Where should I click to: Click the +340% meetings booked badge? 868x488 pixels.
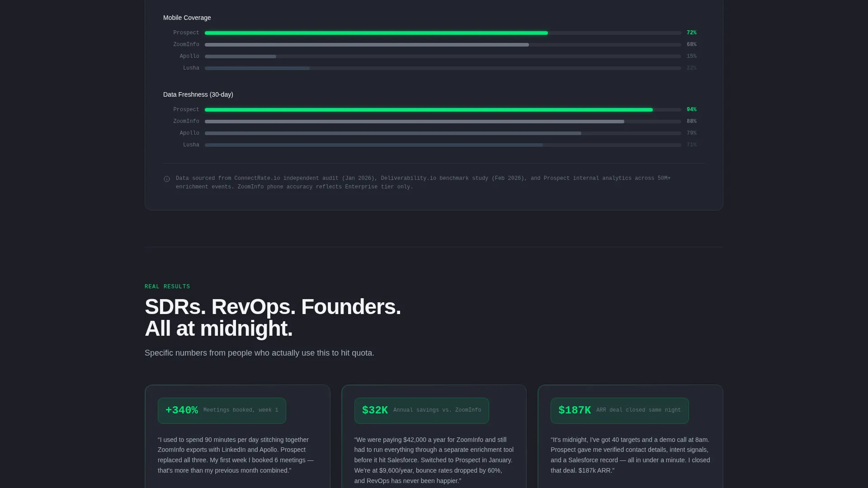222,411
